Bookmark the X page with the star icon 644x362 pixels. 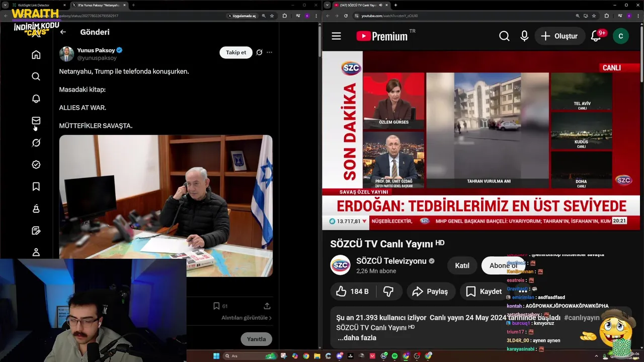(x=272, y=16)
